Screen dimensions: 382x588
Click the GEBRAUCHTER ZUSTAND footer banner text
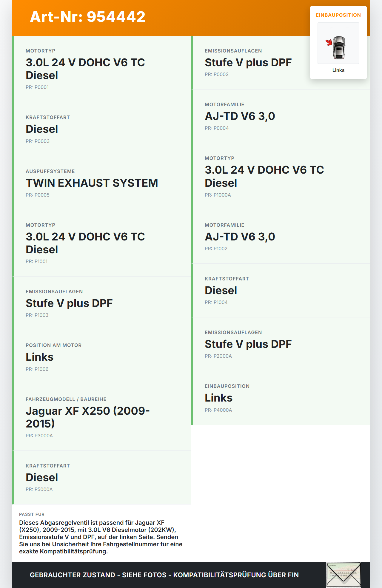(x=164, y=575)
